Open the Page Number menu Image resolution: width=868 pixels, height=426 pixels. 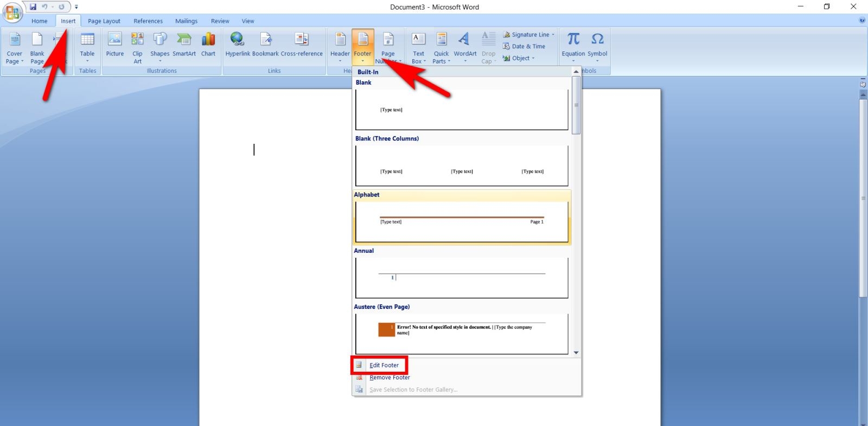point(388,48)
